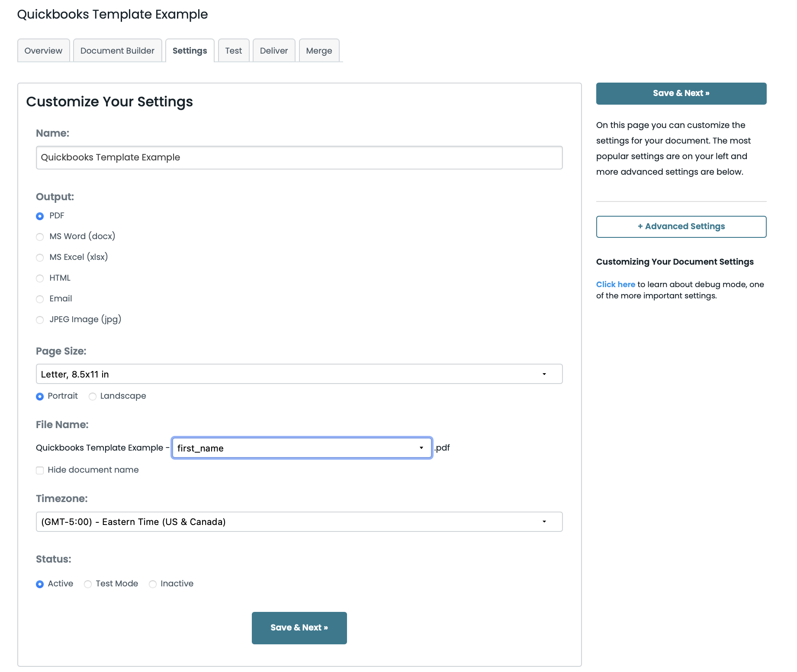Open the Timezone dropdown

tap(299, 522)
